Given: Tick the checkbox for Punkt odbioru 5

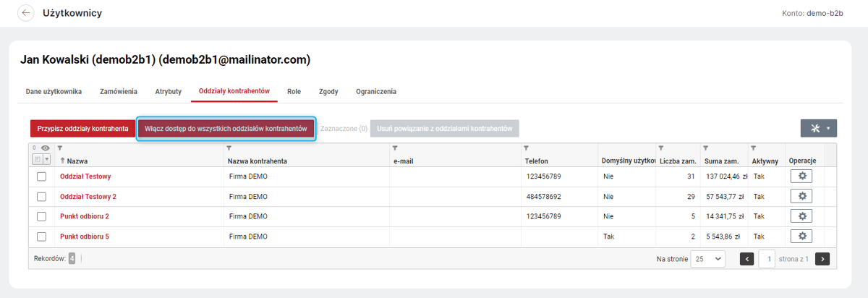Looking at the screenshot, I should 41,237.
